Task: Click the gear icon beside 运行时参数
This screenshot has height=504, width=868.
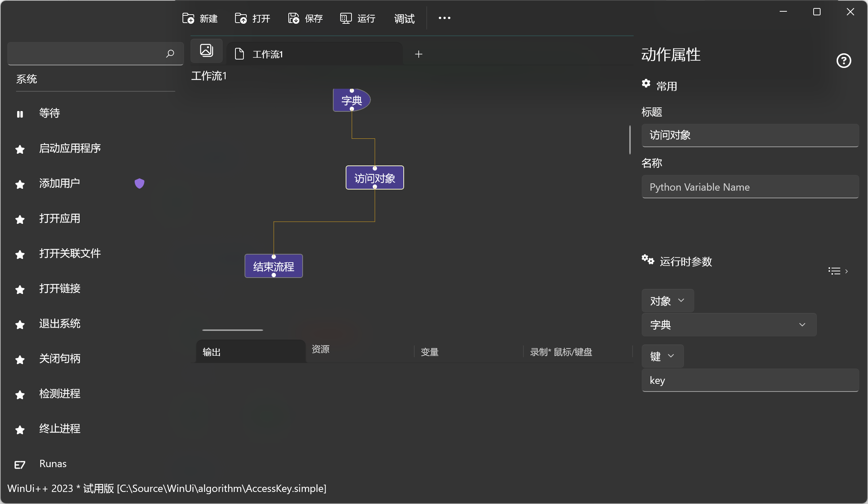Action: [648, 260]
